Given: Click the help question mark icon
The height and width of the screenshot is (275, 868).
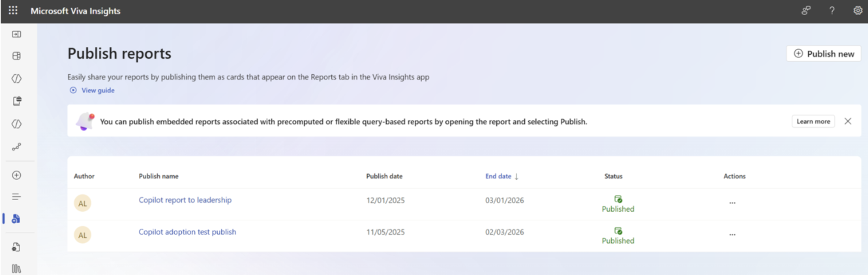Looking at the screenshot, I should pyautogui.click(x=833, y=11).
